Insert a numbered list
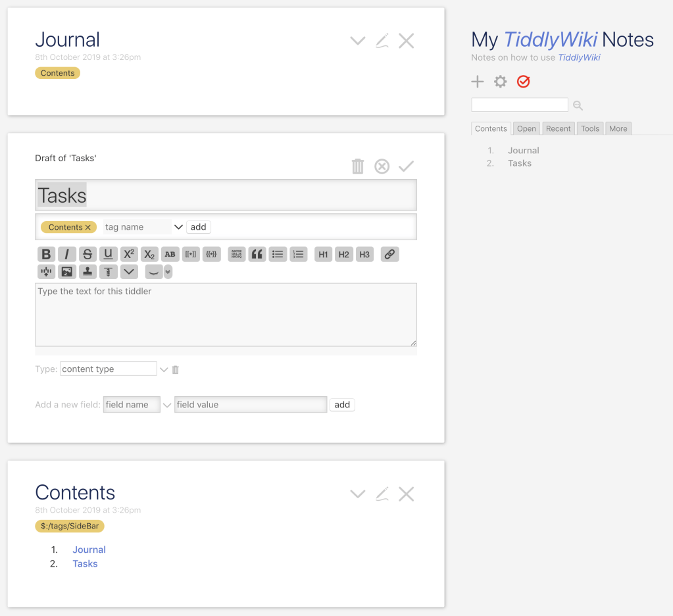This screenshot has width=673, height=616. click(x=299, y=255)
